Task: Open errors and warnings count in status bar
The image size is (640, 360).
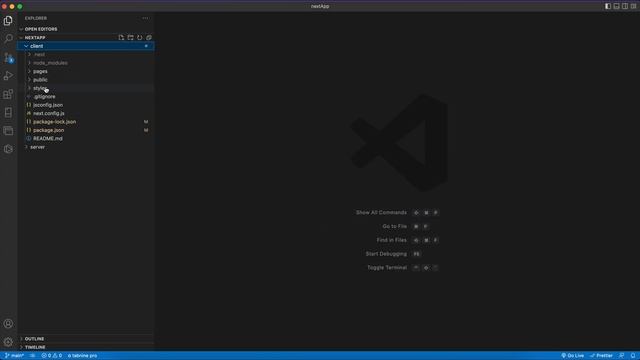Action: pos(51,356)
